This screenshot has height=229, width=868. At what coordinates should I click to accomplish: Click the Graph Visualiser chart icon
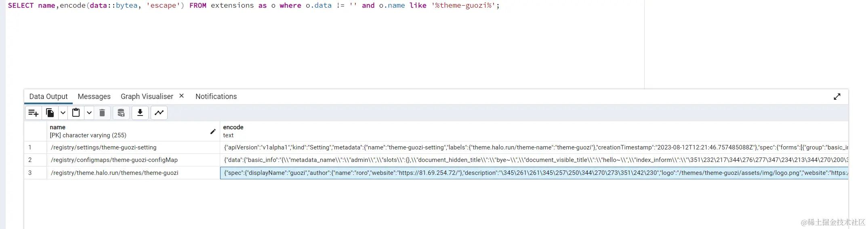click(159, 113)
